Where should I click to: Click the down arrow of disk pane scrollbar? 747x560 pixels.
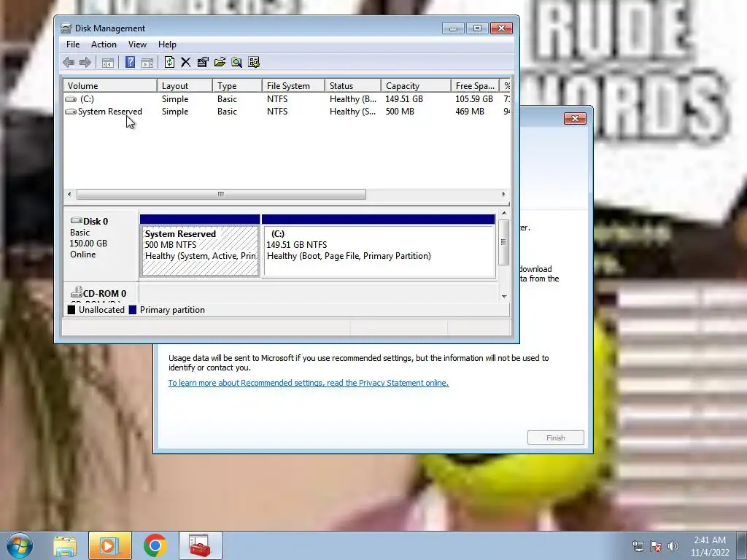(504, 296)
